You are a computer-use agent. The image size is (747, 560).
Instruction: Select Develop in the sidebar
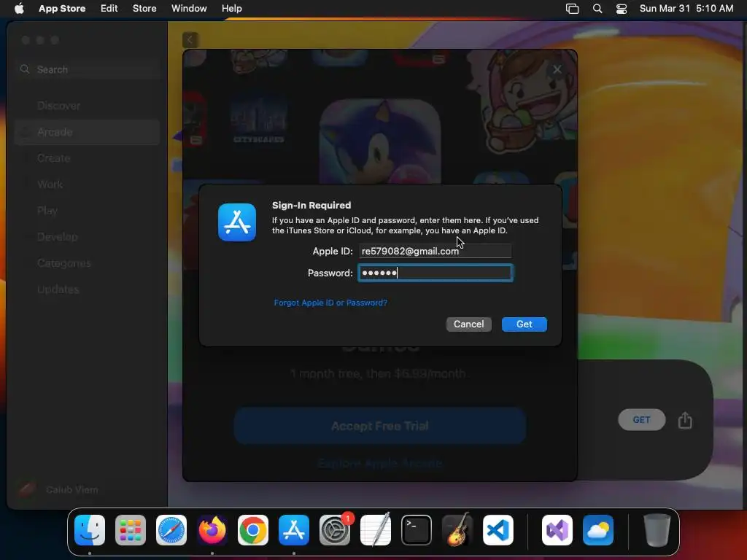(x=88, y=237)
